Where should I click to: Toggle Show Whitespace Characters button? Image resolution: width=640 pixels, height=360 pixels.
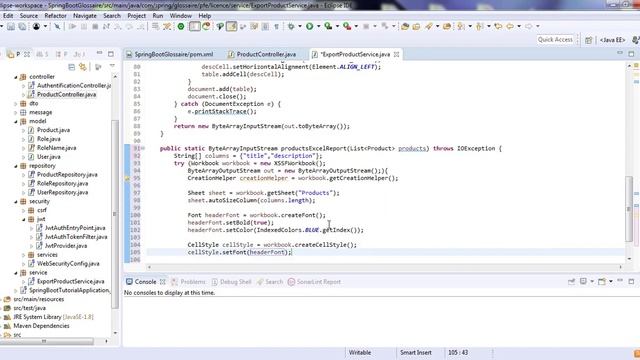click(276, 27)
